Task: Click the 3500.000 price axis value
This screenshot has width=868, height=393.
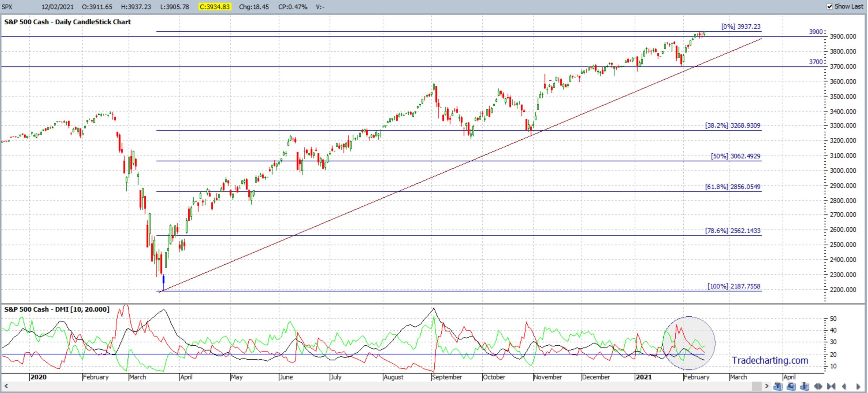Action: point(843,97)
